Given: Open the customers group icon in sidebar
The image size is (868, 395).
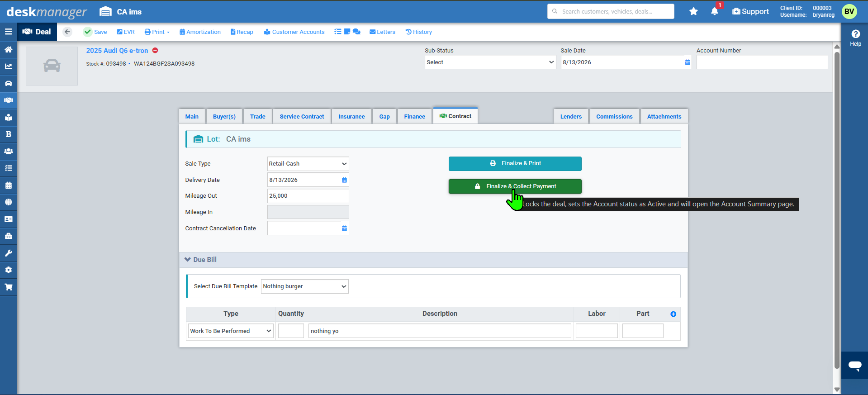Looking at the screenshot, I should [x=8, y=151].
